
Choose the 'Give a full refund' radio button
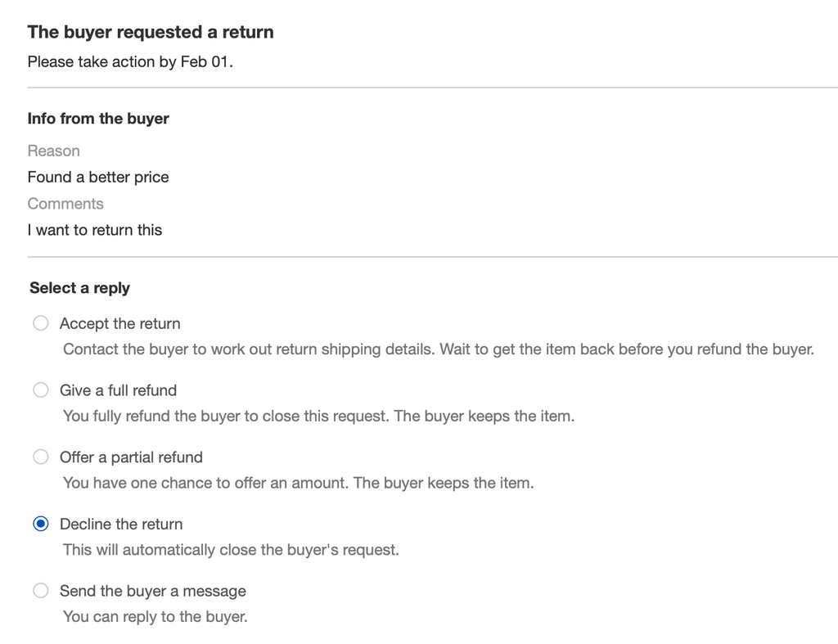point(41,390)
